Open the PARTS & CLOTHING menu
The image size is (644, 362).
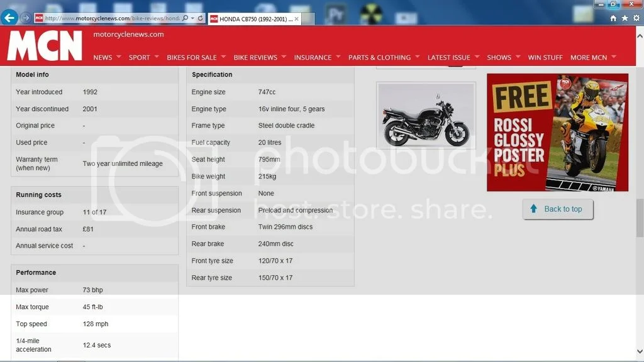coord(379,57)
